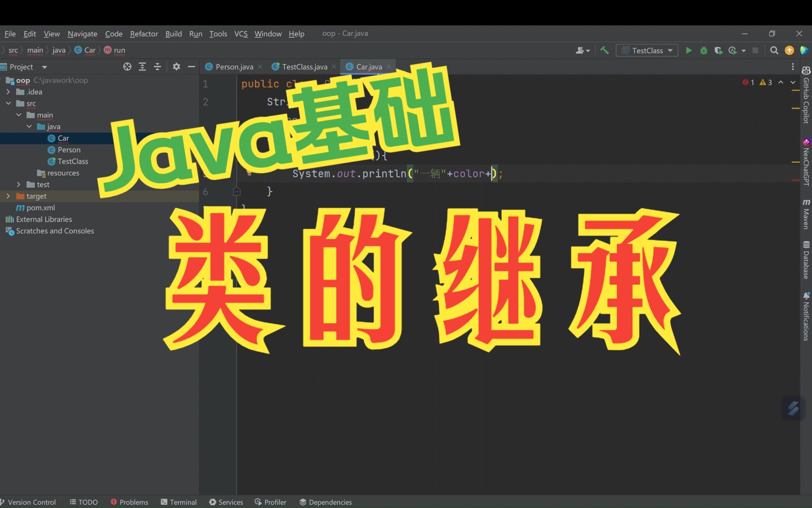Collapse All files in Project view
The width and height of the screenshot is (812, 508).
(157, 67)
